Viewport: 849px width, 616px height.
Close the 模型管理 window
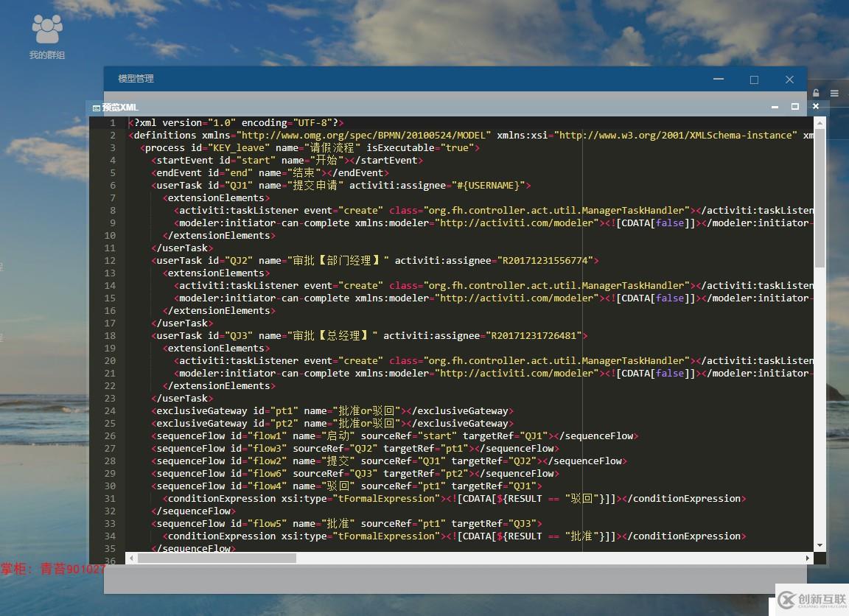click(x=789, y=80)
